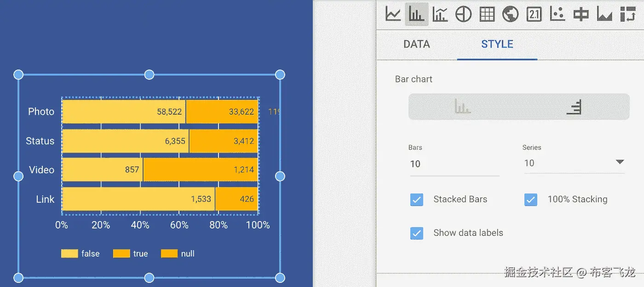
Task: Click the Bars number input field
Action: [x=454, y=164]
